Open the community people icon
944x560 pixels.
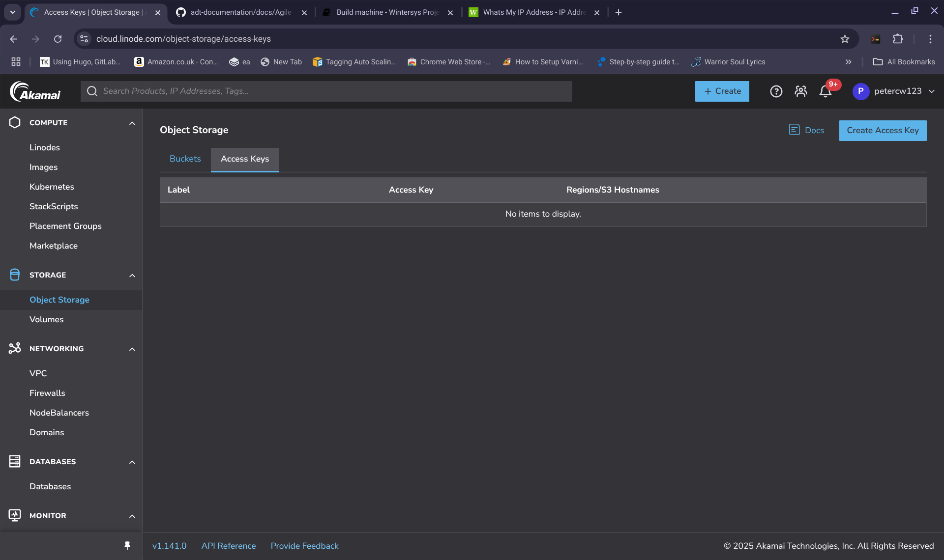[x=800, y=91]
